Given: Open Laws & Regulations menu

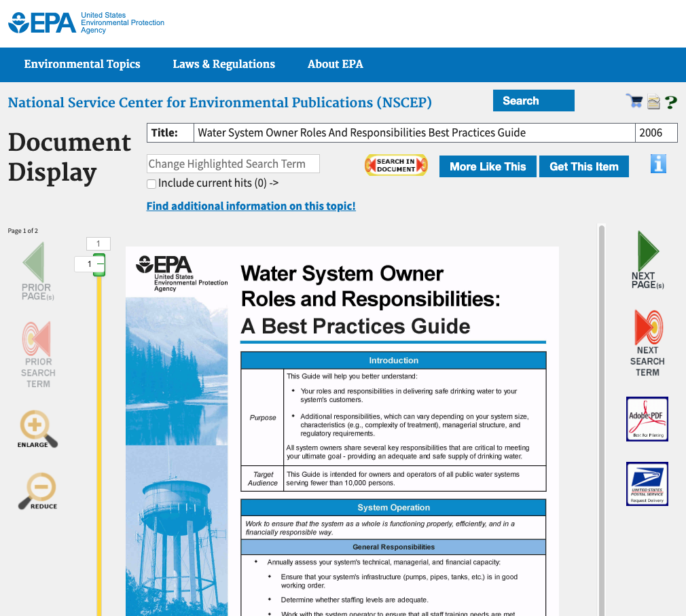Looking at the screenshot, I should (224, 65).
